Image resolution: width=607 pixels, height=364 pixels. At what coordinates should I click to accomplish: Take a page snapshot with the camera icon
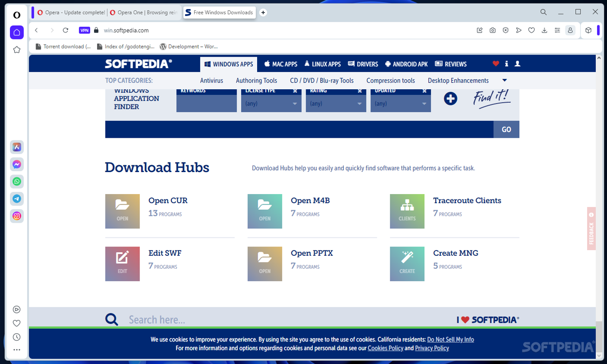(492, 30)
